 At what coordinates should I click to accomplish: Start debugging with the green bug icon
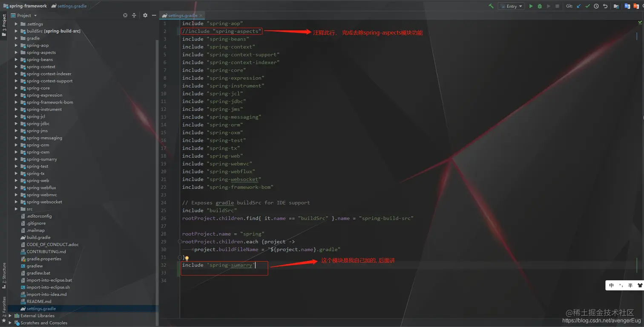coord(540,6)
